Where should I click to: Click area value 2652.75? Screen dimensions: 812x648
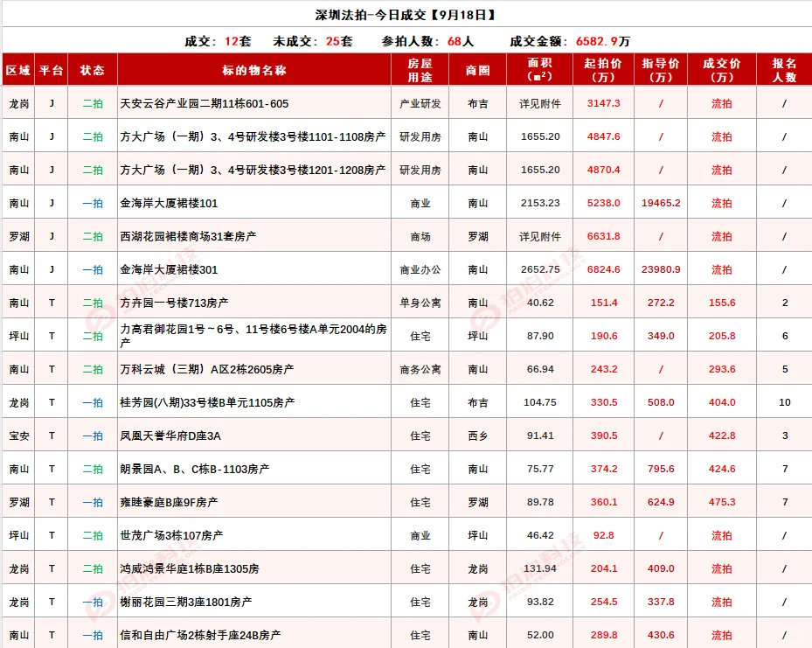tap(540, 269)
